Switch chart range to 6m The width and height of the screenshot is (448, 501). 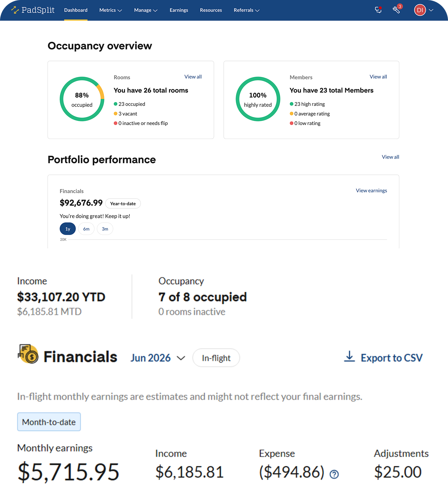click(x=86, y=229)
